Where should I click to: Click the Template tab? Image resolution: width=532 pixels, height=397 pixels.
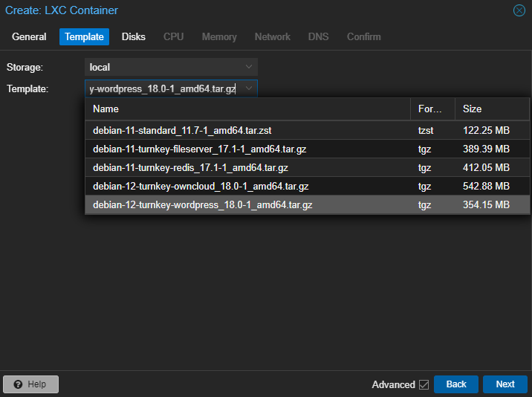click(x=84, y=36)
